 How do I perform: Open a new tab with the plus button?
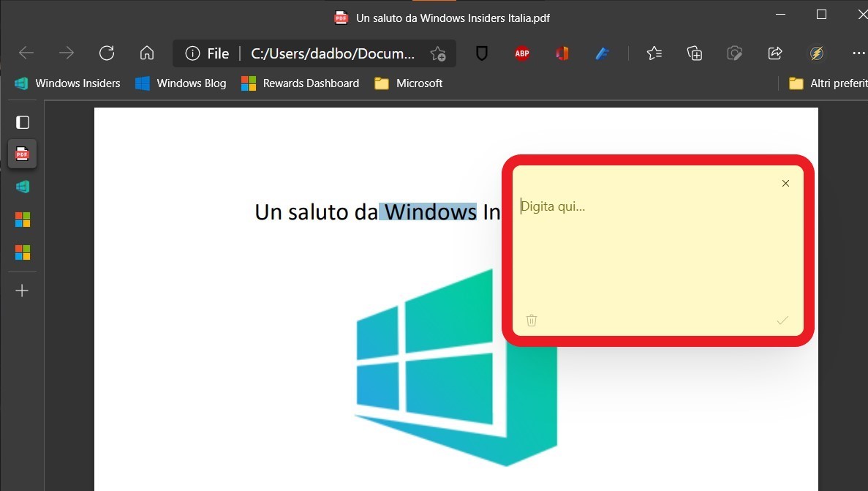coord(22,291)
